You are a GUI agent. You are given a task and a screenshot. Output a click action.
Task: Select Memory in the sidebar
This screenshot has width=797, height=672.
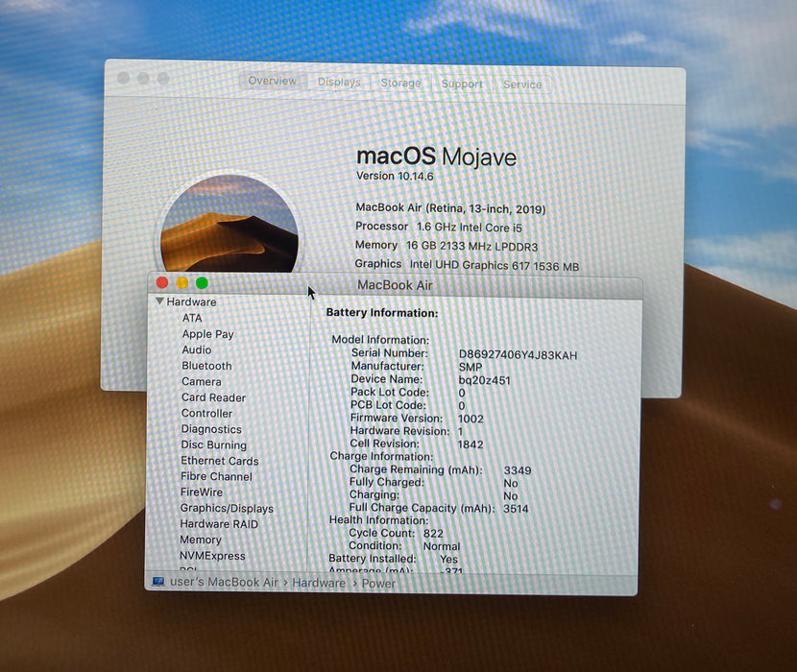[201, 540]
